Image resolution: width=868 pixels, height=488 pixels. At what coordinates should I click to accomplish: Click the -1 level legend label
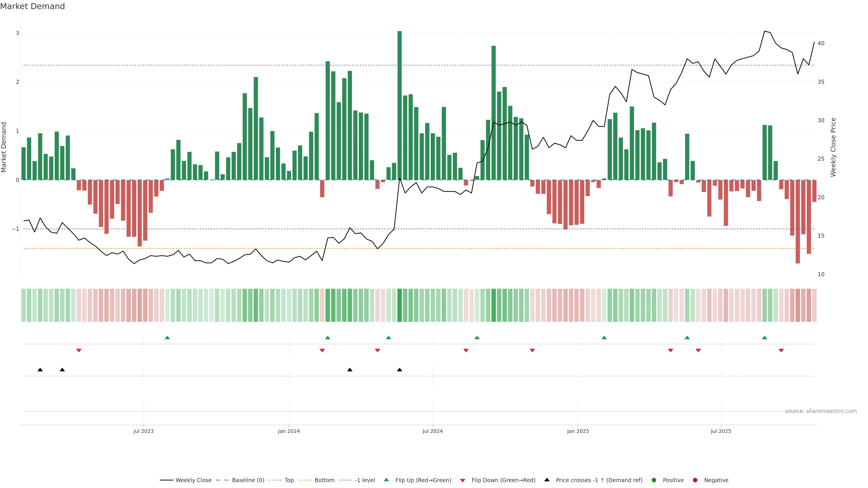[365, 480]
